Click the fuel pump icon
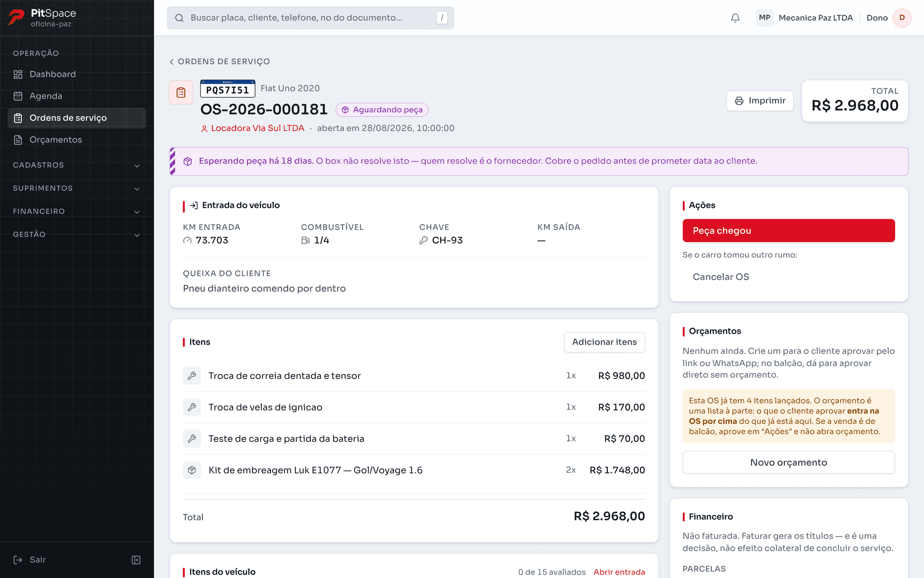 click(x=305, y=241)
